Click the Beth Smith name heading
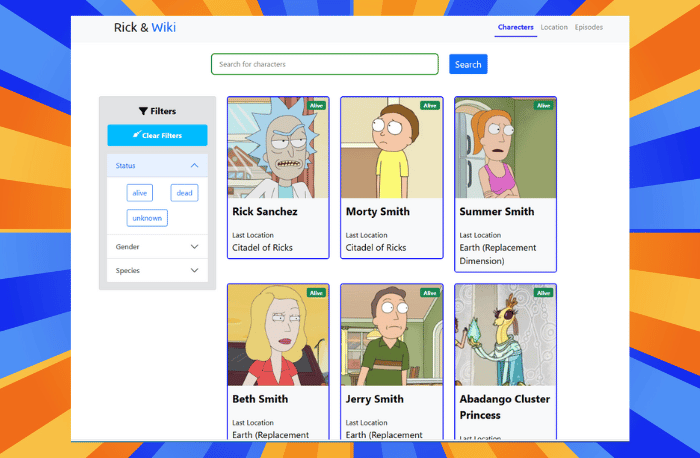Image resolution: width=700 pixels, height=458 pixels. pos(260,399)
